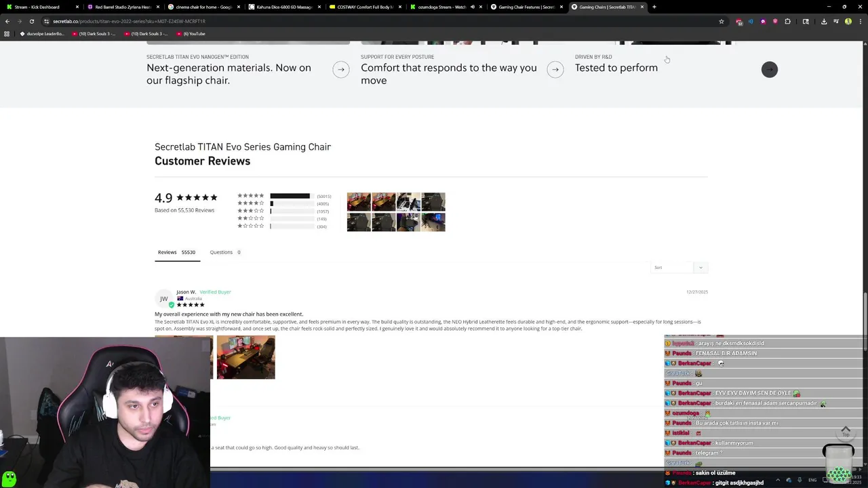Open the last customer photo in bottom row
This screenshot has height=488, width=868.
(x=433, y=222)
